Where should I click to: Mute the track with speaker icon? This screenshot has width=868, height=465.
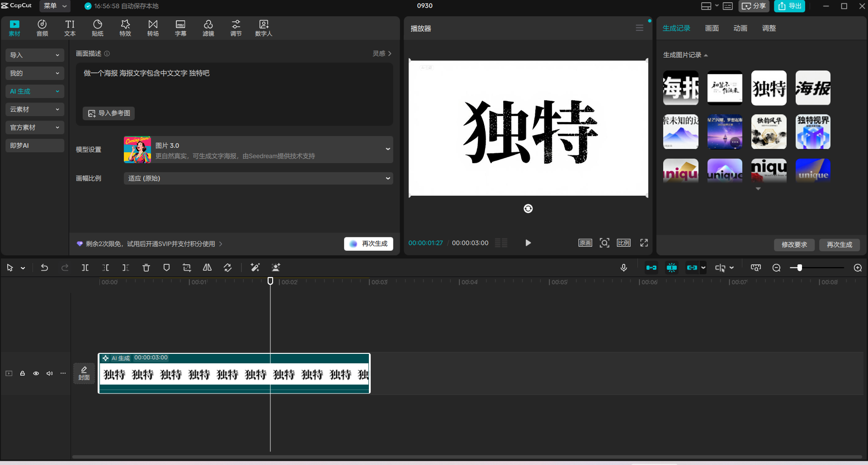coord(49,373)
